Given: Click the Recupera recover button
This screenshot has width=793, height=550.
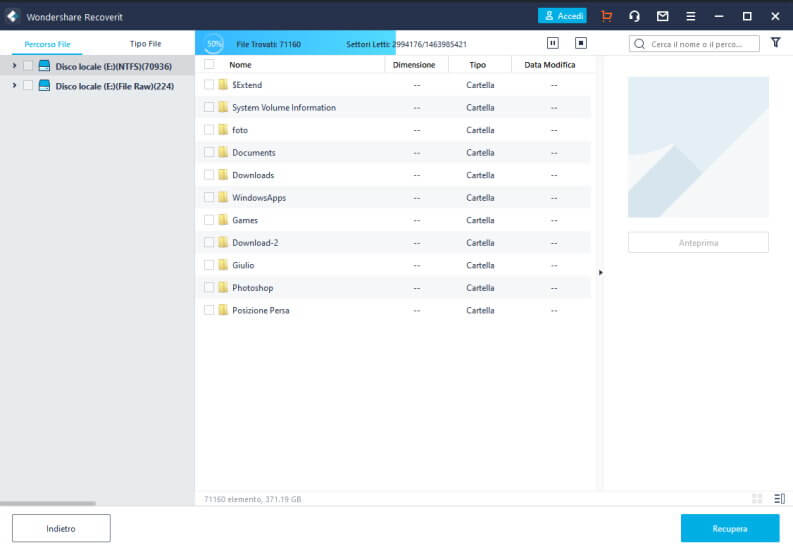Looking at the screenshot, I should pyautogui.click(x=730, y=528).
